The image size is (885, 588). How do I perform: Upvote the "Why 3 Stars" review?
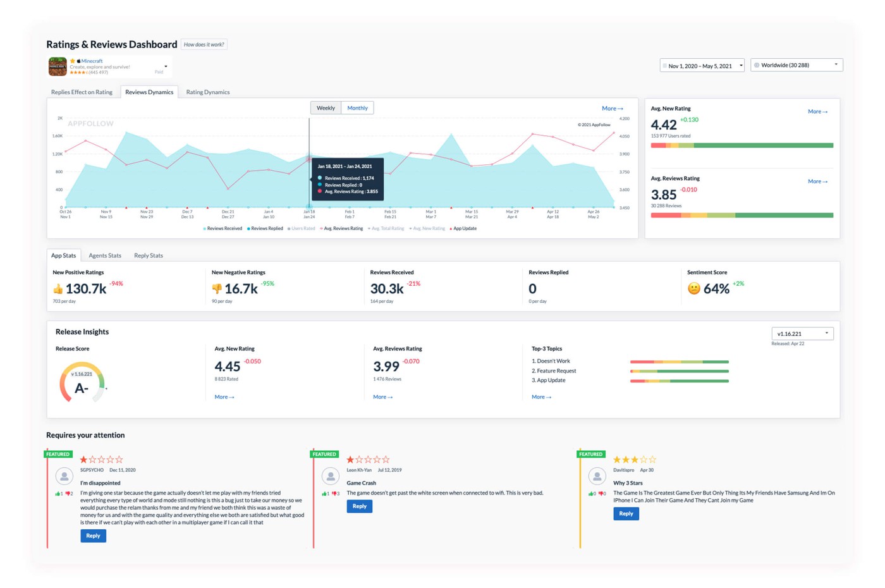592,494
